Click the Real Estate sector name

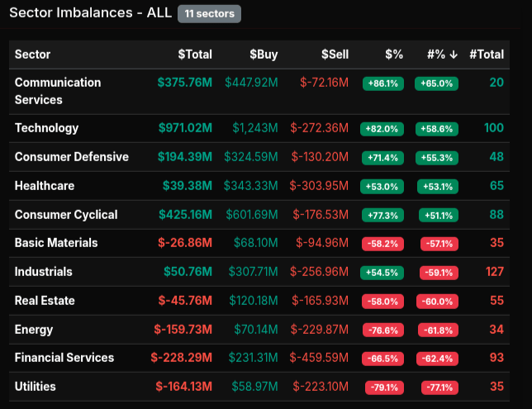click(44, 301)
